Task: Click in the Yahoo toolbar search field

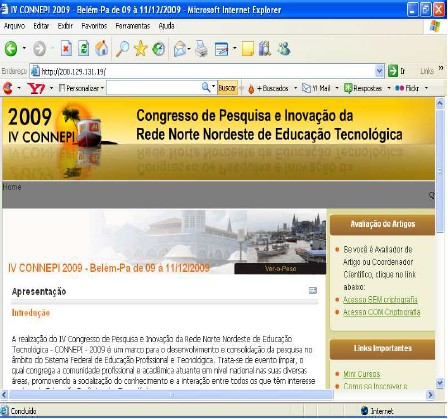Action: click(154, 88)
